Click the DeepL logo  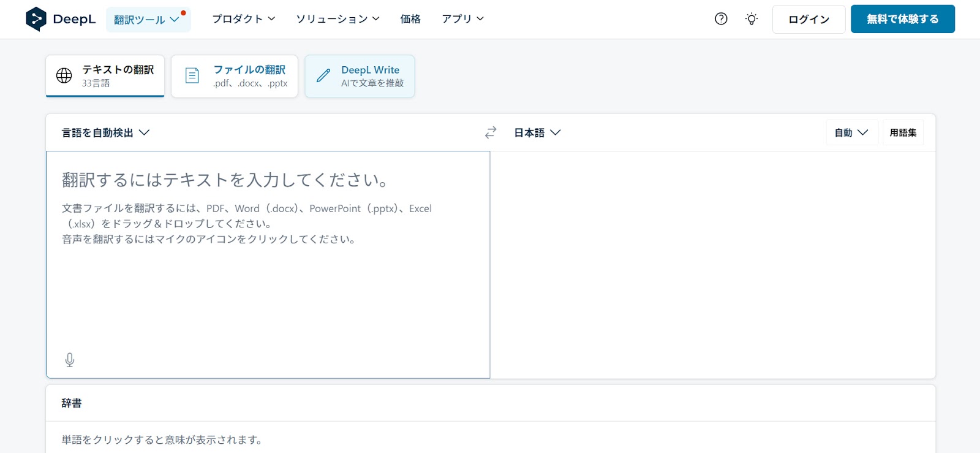pos(61,19)
